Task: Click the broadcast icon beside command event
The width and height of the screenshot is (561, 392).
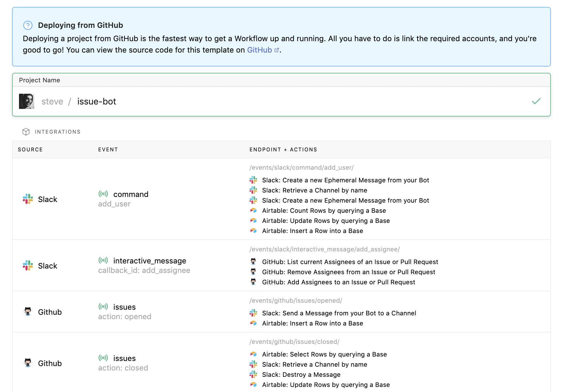Action: [x=103, y=194]
